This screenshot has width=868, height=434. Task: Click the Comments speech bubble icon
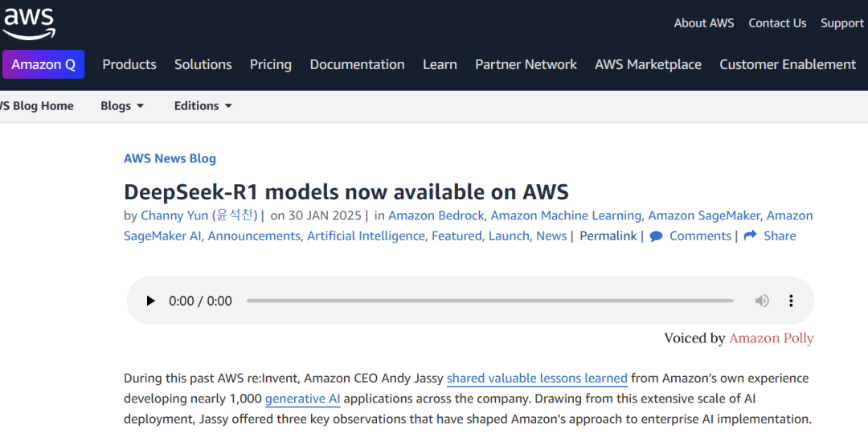(x=657, y=236)
